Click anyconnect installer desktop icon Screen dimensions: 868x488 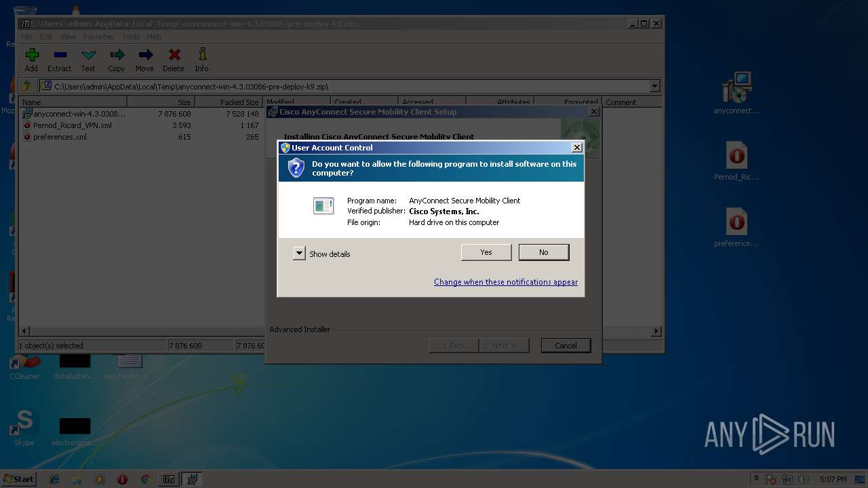point(736,94)
